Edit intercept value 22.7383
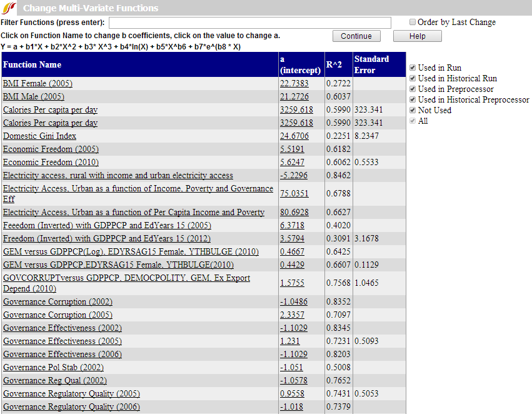This screenshot has width=532, height=414. [x=294, y=84]
